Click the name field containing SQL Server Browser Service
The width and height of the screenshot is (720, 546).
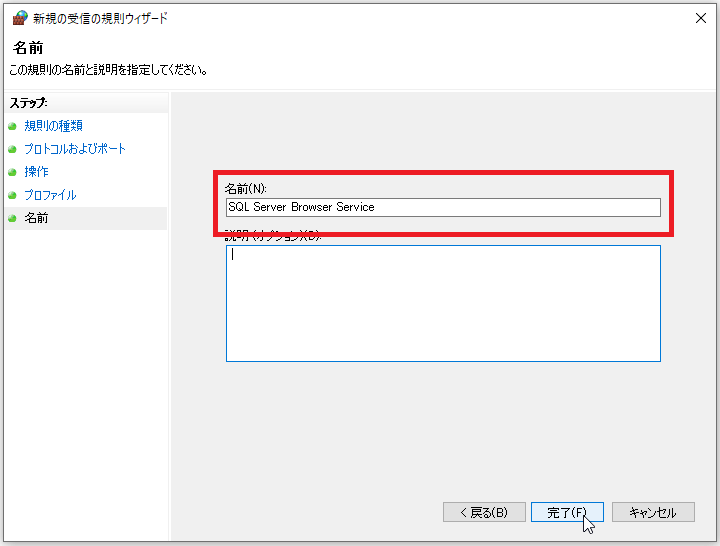click(443, 207)
